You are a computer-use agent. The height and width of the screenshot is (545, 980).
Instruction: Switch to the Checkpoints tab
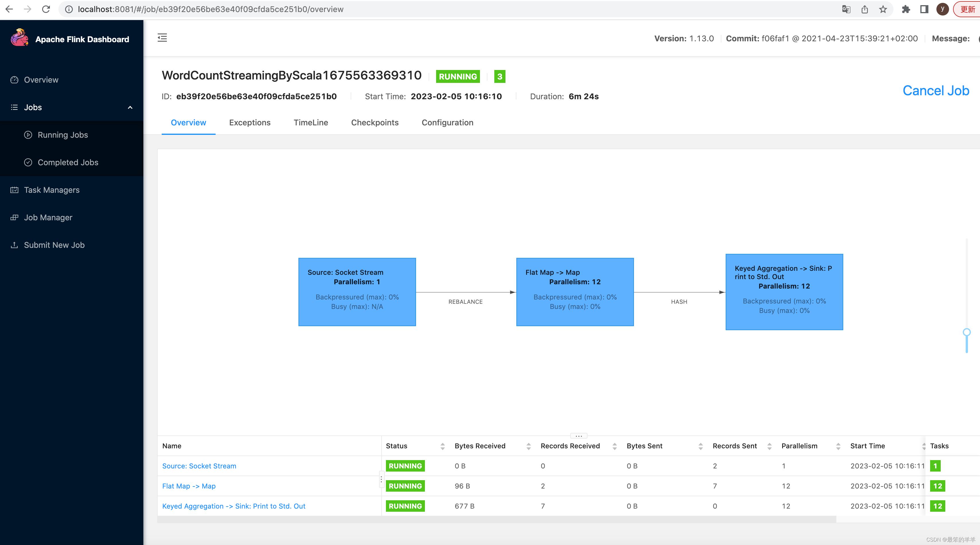tap(374, 122)
